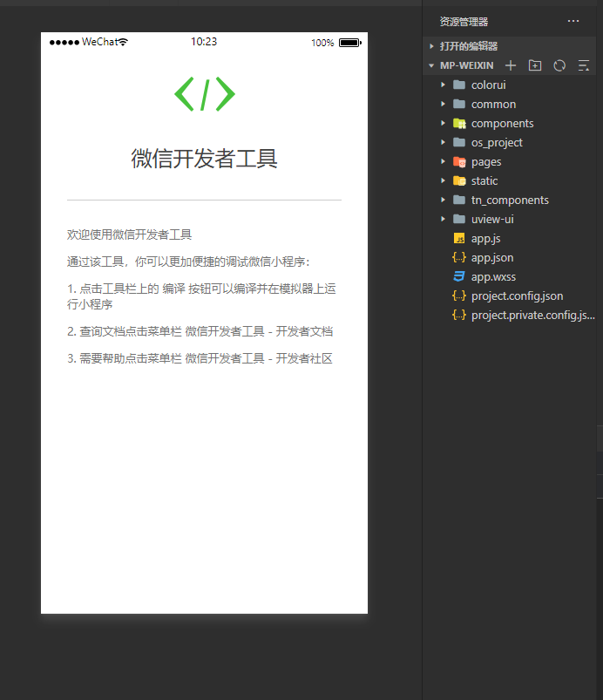Viewport: 603px width, 700px height.
Task: Click instruction line starting 通过该工具
Action: [x=188, y=262]
